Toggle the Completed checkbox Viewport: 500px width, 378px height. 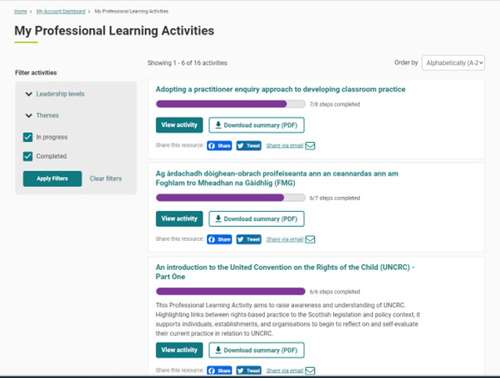click(x=28, y=156)
